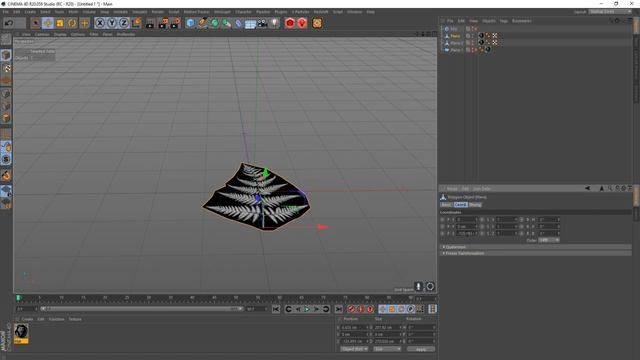Screen dimensions: 640x360
Task: Click the Apply button
Action: tap(421, 349)
